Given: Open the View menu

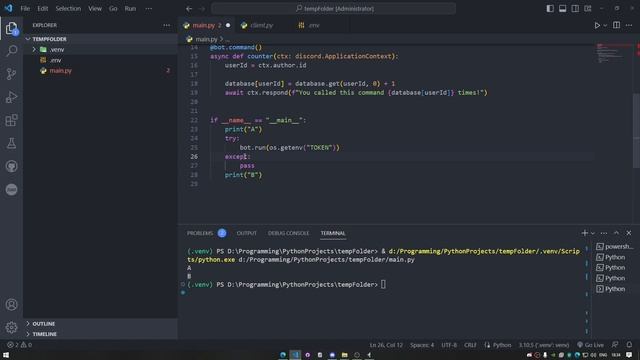Looking at the screenshot, I should pos(95,9).
